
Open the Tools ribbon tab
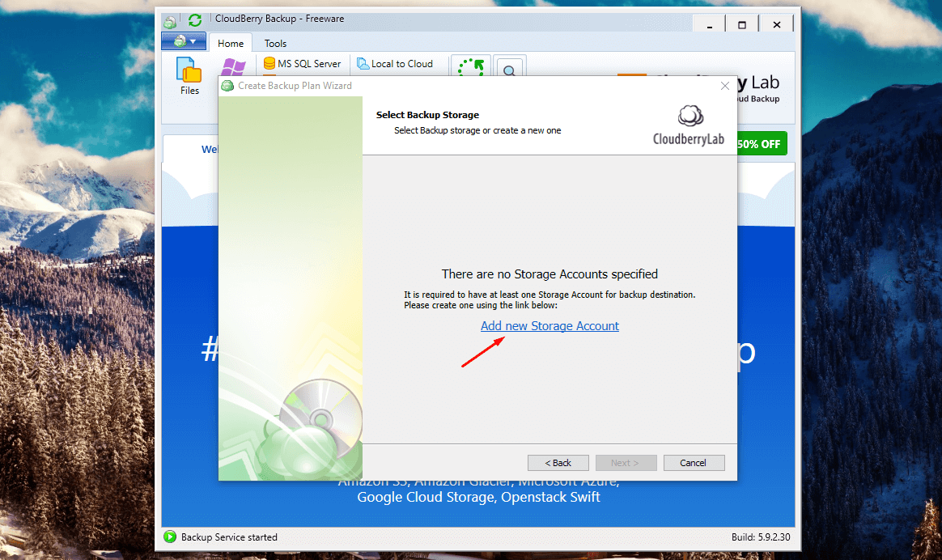point(275,43)
